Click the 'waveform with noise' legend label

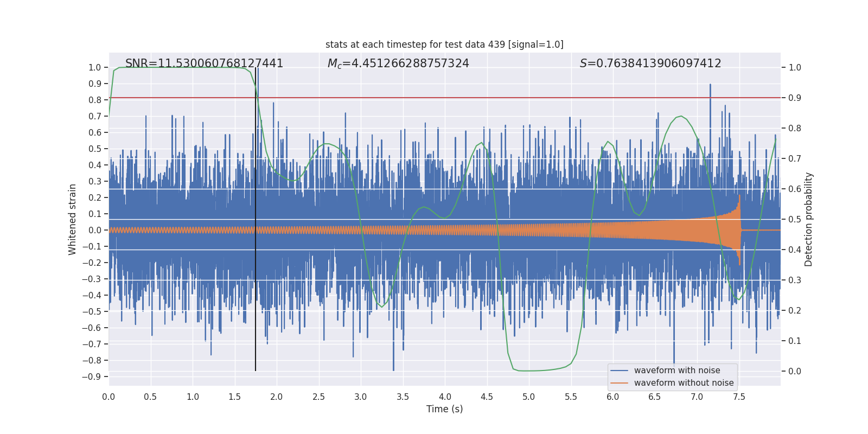(677, 371)
